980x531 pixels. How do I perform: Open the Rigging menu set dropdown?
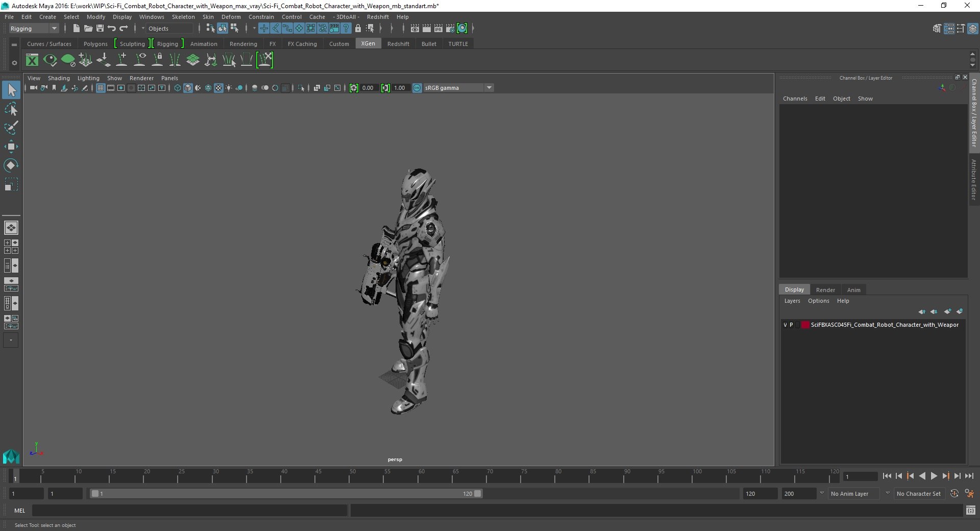pos(34,29)
